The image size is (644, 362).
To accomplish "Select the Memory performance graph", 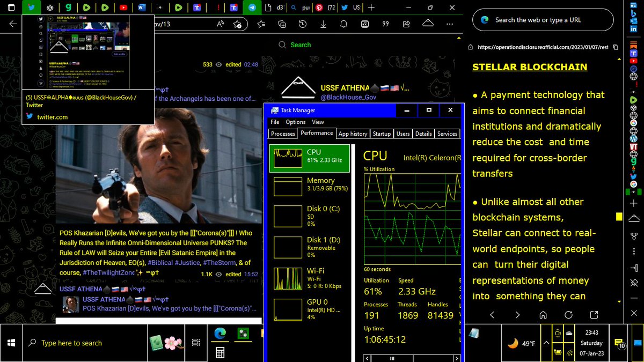I will (310, 187).
